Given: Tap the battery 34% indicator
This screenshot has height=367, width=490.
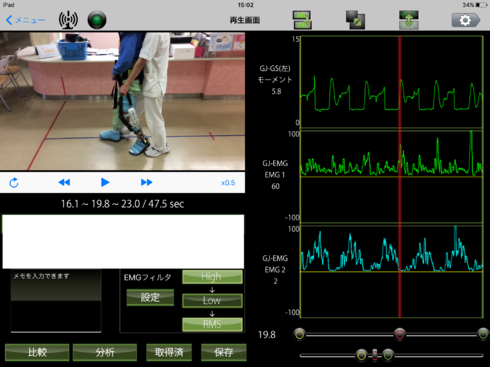Looking at the screenshot, I should click(475, 5).
